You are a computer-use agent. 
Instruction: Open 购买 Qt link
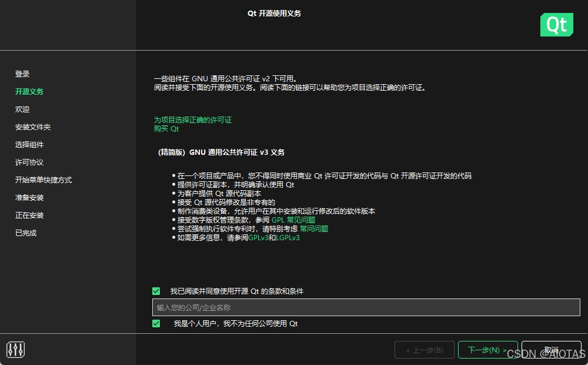(166, 129)
